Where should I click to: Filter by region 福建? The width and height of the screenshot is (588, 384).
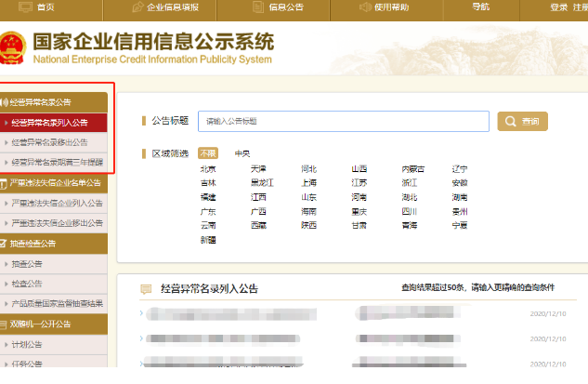pyautogui.click(x=208, y=197)
